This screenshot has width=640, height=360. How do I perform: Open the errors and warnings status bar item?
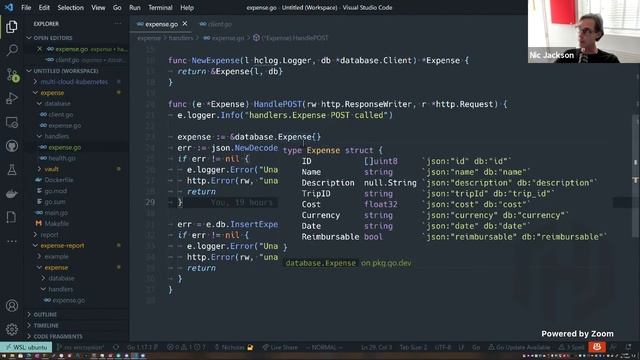(186, 347)
